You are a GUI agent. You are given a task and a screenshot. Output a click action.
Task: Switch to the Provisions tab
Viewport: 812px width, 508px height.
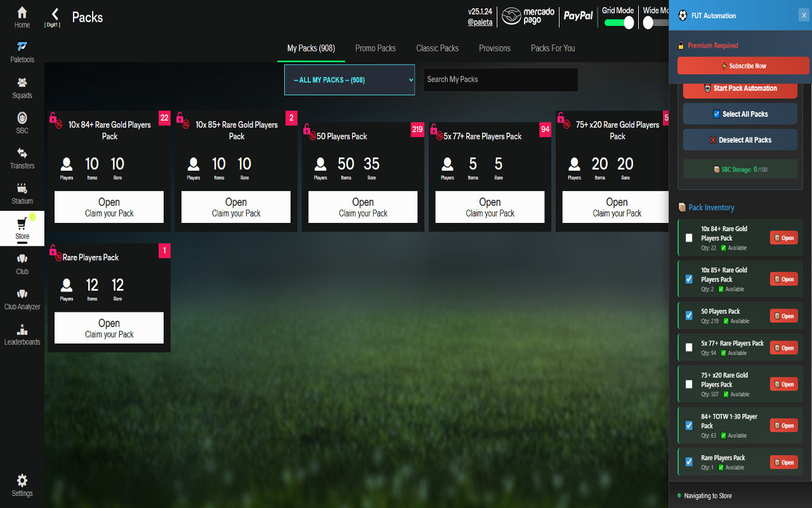click(x=494, y=48)
